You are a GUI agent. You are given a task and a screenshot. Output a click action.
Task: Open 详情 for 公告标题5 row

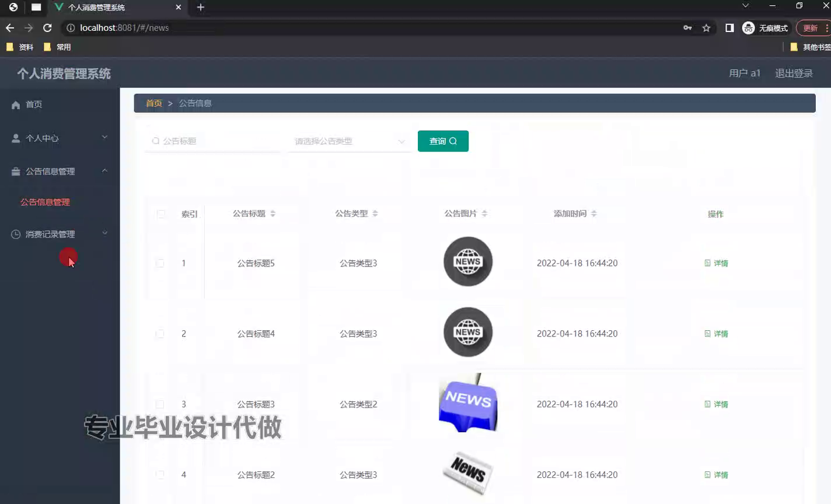(716, 264)
